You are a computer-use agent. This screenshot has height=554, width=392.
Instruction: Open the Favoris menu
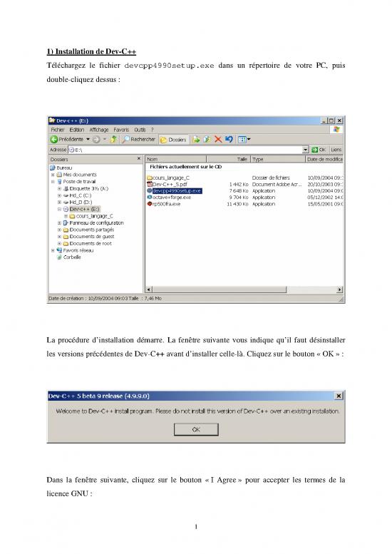coord(121,130)
